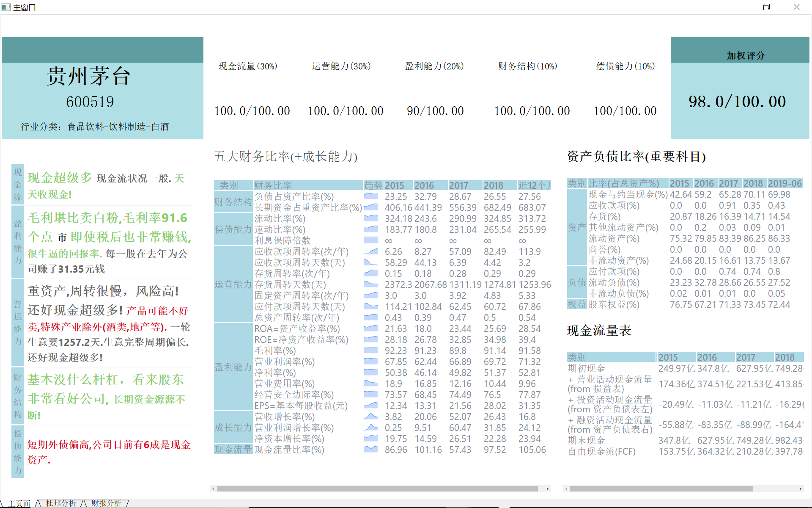The image size is (812, 508).
Task: Select the 自由现金流(FCF) row label
Action: [601, 452]
